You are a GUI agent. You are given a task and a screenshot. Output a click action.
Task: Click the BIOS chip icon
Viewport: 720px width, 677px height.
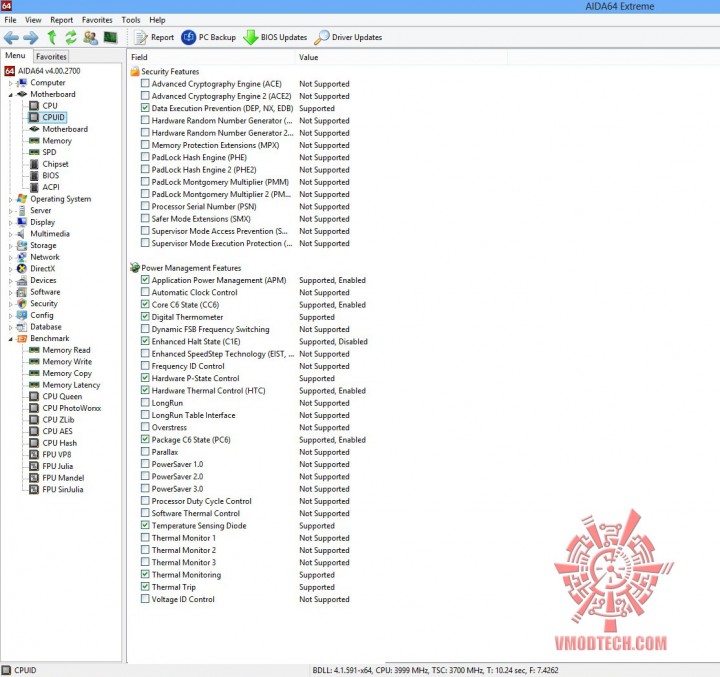(34, 175)
